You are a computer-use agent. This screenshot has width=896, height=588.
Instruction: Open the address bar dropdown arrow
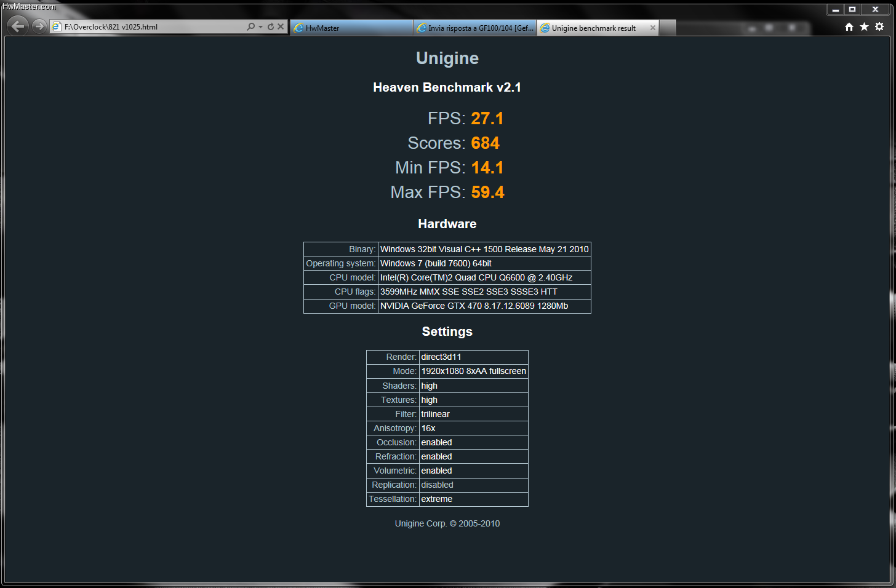(x=261, y=26)
